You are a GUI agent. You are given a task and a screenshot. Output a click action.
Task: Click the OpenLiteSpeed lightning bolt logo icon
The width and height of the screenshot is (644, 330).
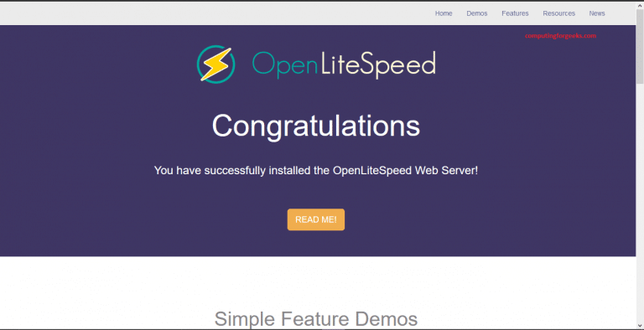[216, 64]
